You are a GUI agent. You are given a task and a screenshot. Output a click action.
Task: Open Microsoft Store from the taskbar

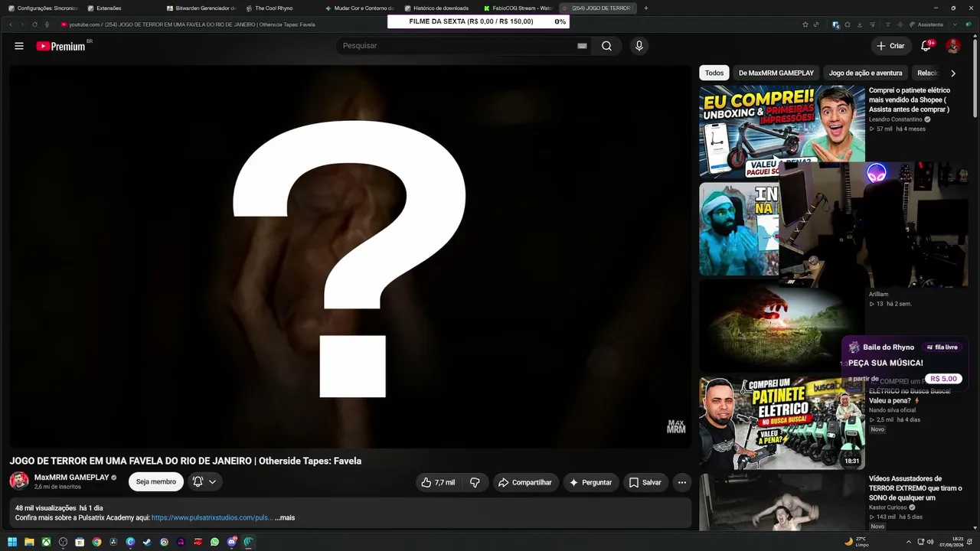(x=80, y=542)
